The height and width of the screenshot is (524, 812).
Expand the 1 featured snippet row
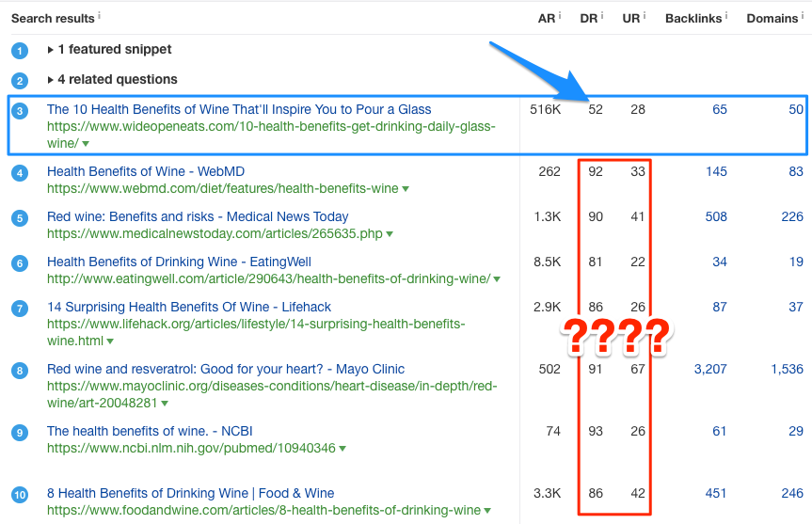(109, 49)
